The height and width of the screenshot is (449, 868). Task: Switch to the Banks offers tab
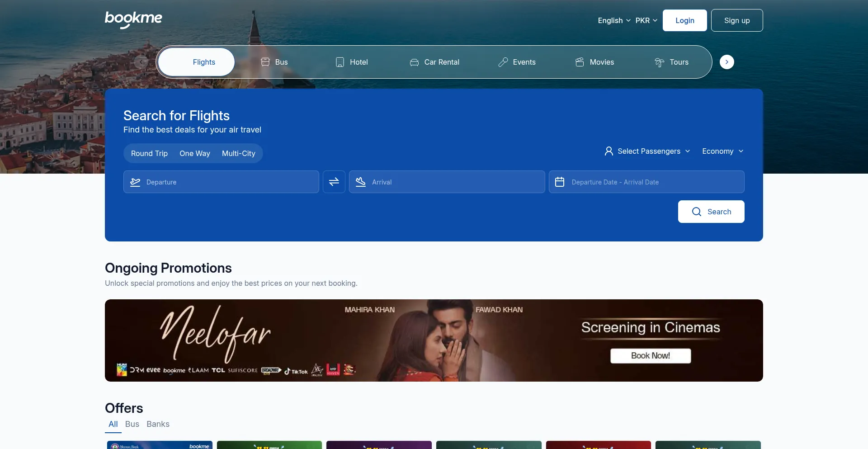point(158,424)
